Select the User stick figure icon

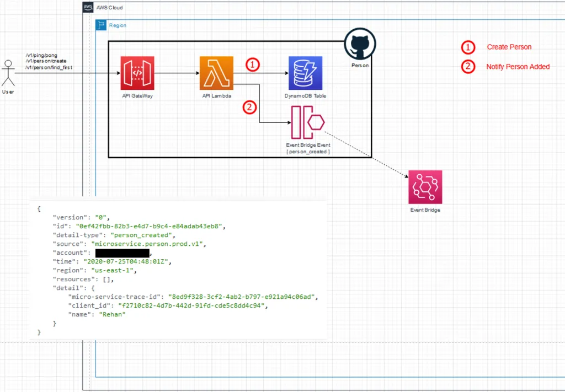click(8, 73)
